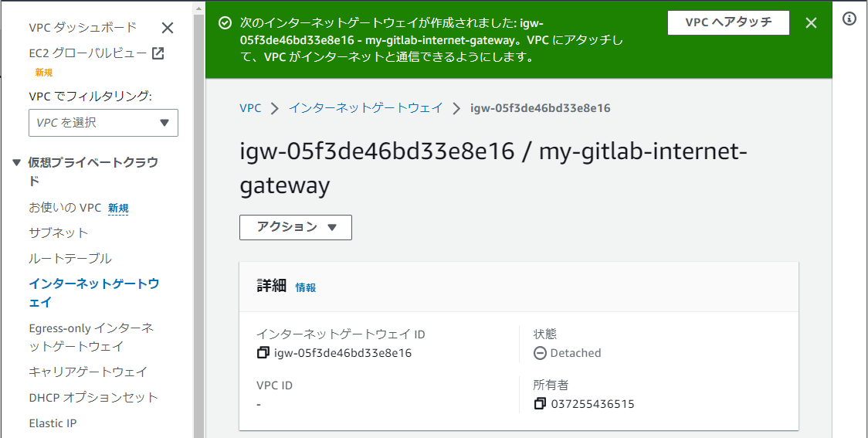Select ルートテーブル in the sidebar
Screen dimensions: 868x438
(x=70, y=258)
